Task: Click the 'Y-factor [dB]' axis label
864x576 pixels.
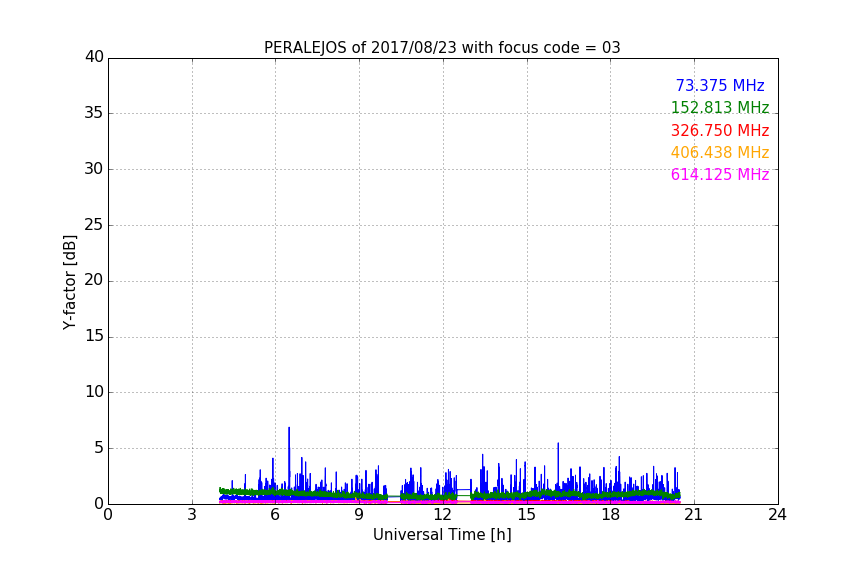Action: [x=69, y=282]
